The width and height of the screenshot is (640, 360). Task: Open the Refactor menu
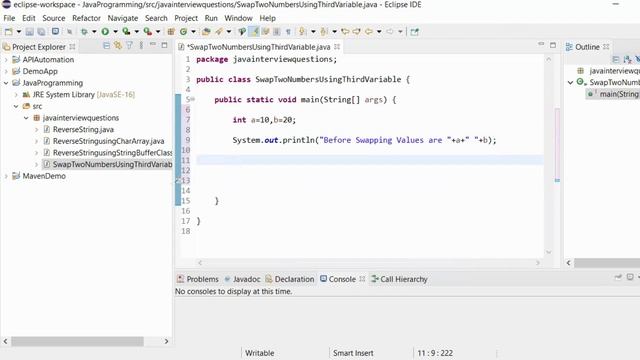pyautogui.click(x=86, y=18)
